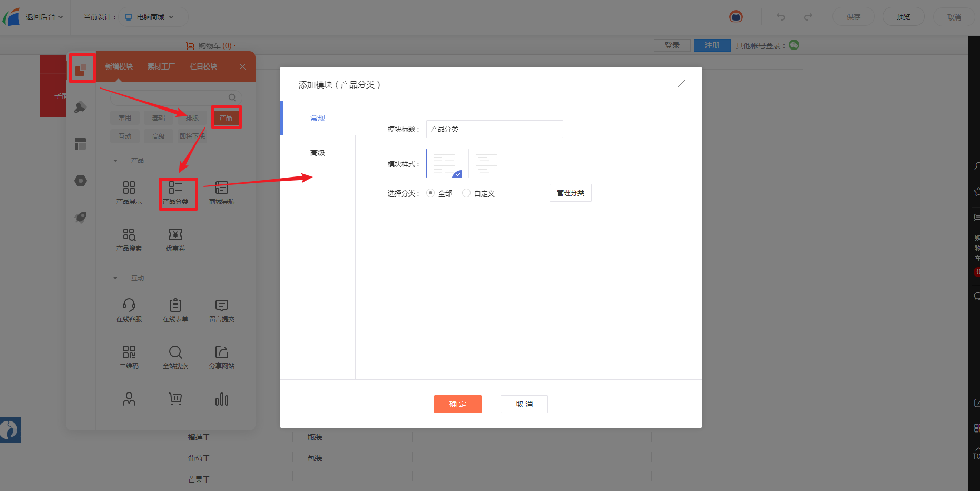This screenshot has width=980, height=491.
Task: Click the 管理分类 button
Action: [x=570, y=193]
